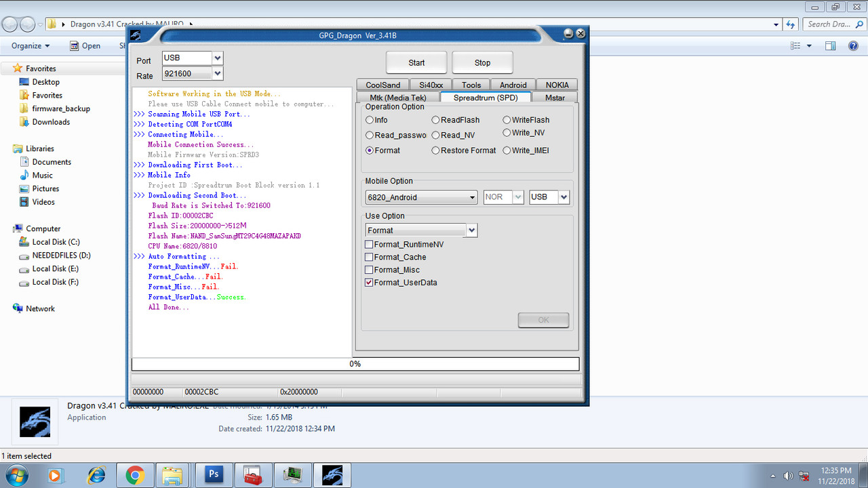Open the Use Option Format dropdown
Viewport: 868px width, 488px height.
(472, 230)
